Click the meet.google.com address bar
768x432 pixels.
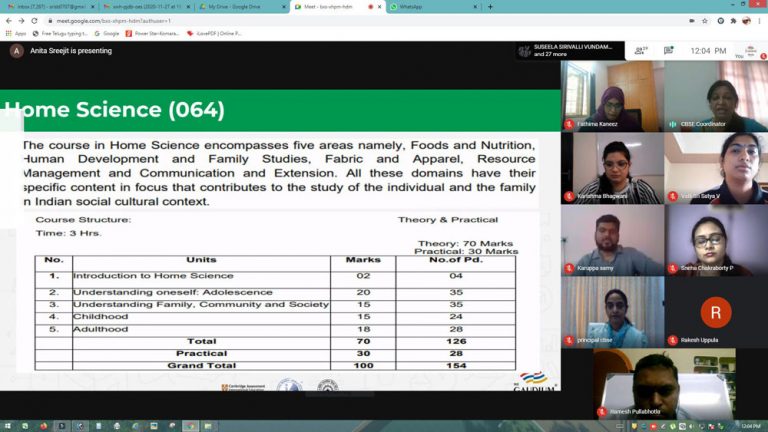367,21
